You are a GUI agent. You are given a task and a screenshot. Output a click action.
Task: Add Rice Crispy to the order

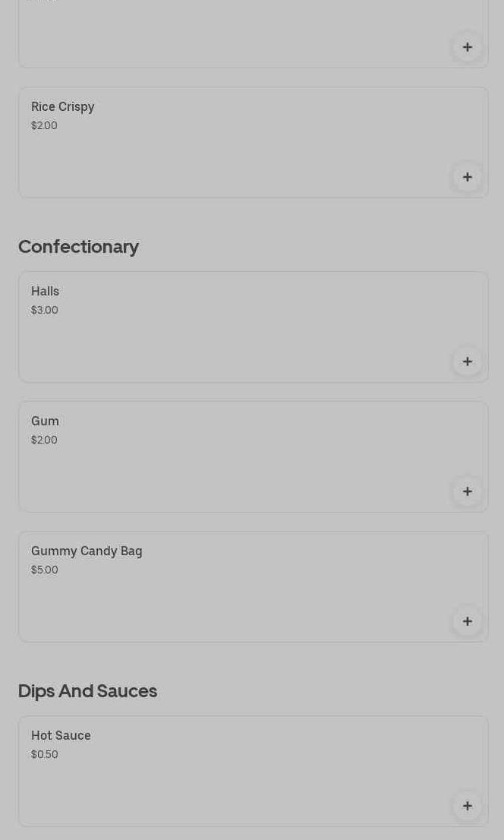pos(468,177)
